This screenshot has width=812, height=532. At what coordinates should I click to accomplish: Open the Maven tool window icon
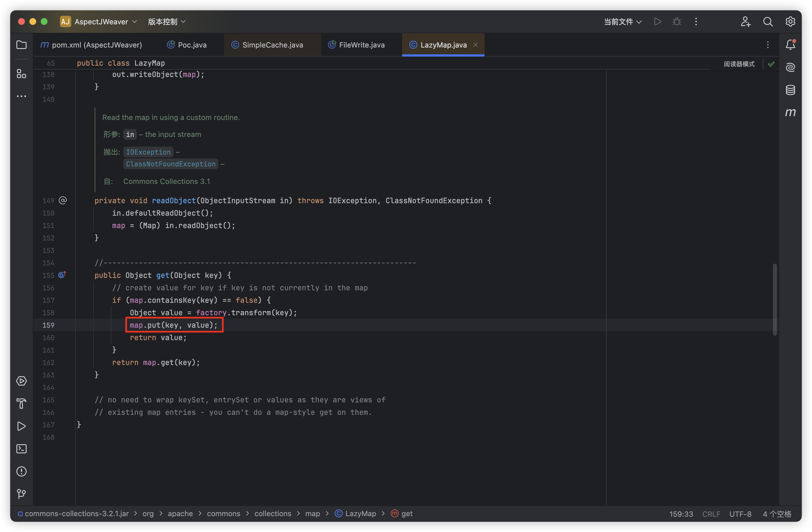[x=790, y=112]
